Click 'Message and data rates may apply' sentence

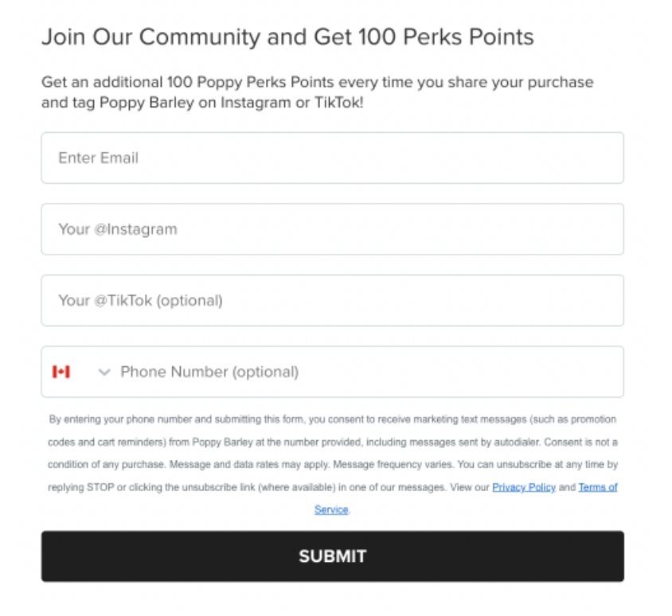(253, 464)
